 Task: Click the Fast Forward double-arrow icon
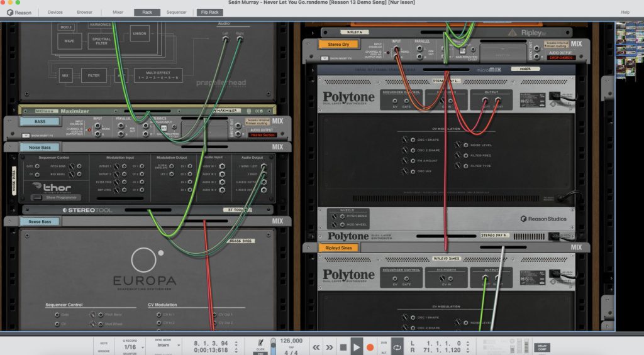click(330, 347)
